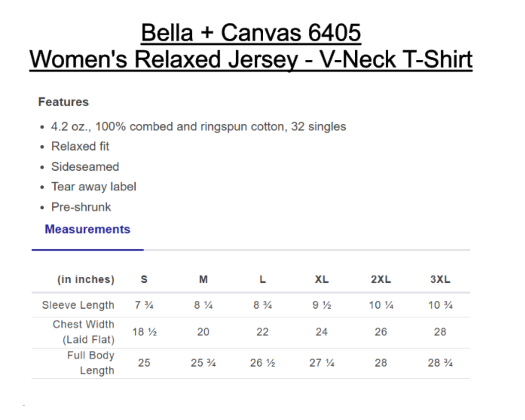Click the Bella + Canvas 6405 title
525x420 pixels.
[251, 33]
